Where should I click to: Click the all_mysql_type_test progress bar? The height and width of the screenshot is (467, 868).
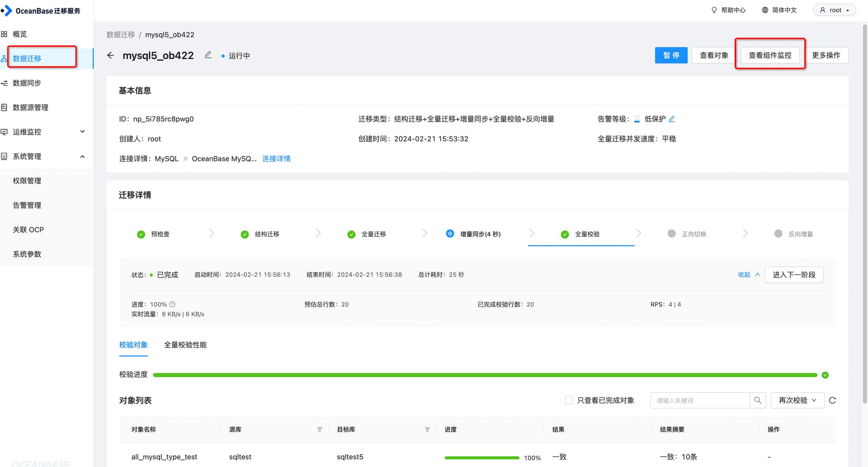click(x=482, y=458)
